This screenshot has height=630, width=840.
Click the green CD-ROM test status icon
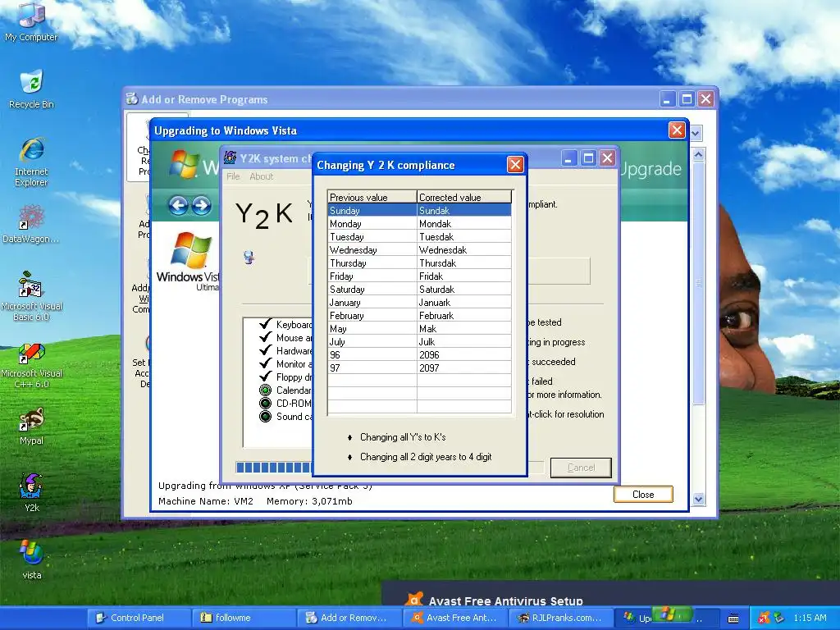coord(265,404)
